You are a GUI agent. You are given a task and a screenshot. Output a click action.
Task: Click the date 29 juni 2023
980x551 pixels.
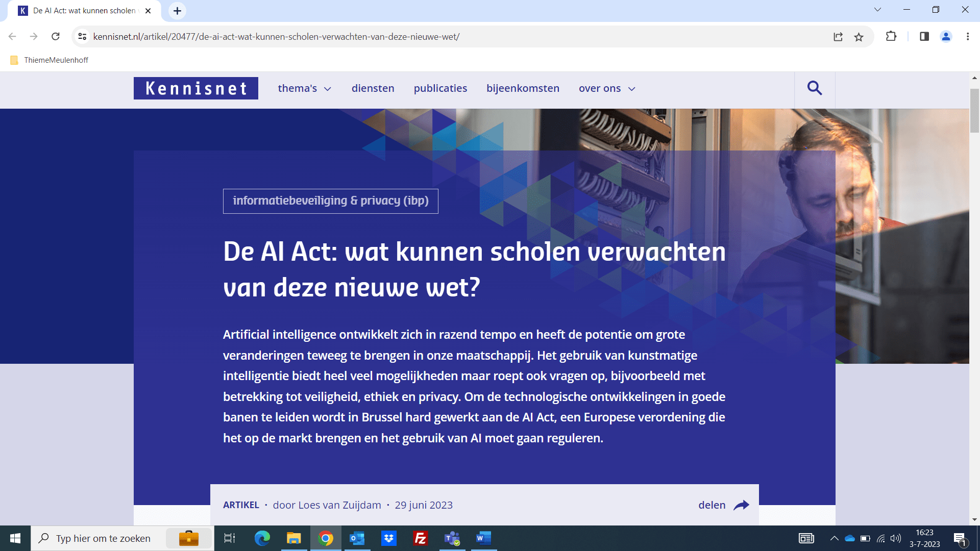pyautogui.click(x=424, y=505)
